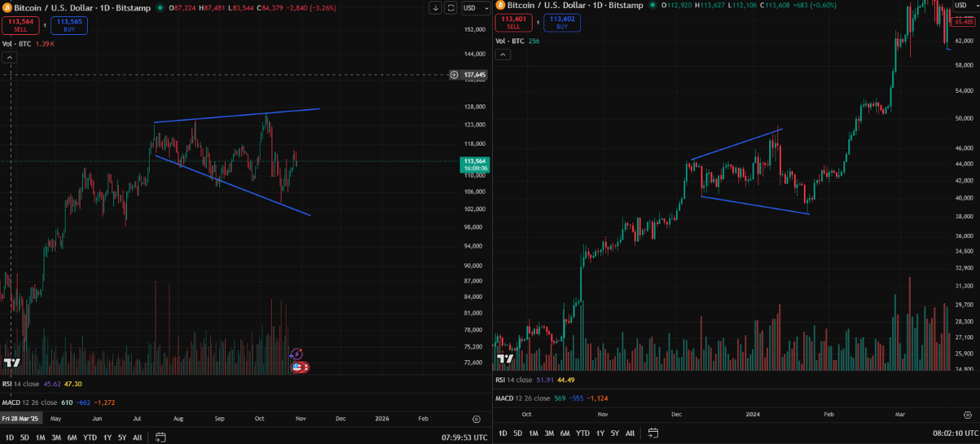Select the 5Y range on the left chart
This screenshot has height=444, width=980.
(122, 437)
